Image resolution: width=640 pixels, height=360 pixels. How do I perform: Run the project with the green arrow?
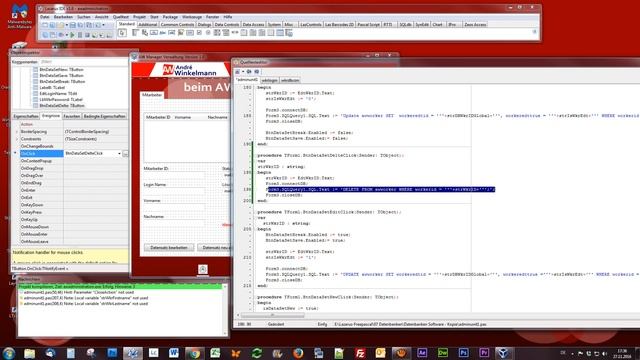[72, 35]
